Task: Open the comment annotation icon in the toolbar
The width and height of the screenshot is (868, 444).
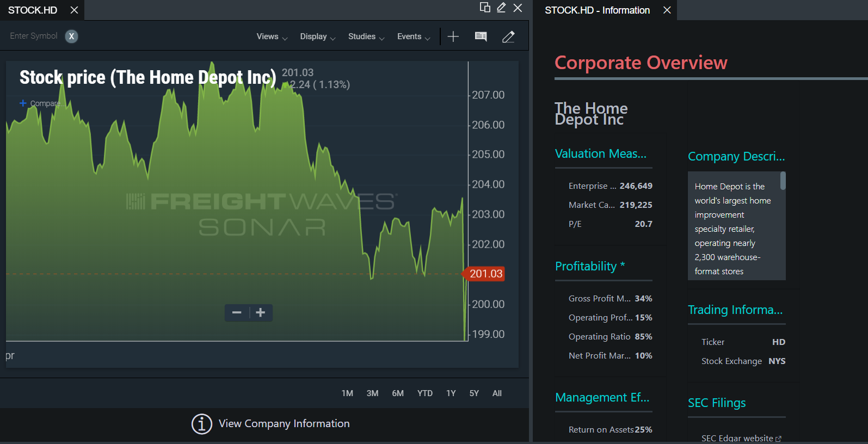Action: click(481, 36)
